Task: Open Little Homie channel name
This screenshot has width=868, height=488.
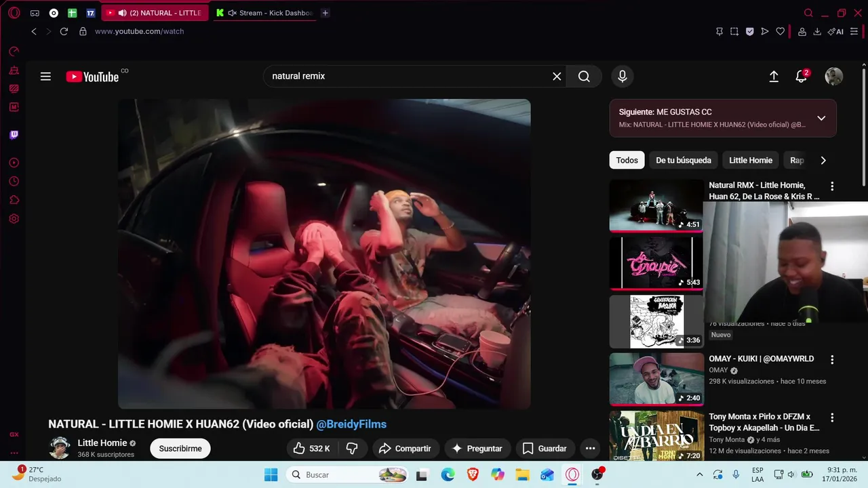Action: tap(102, 443)
